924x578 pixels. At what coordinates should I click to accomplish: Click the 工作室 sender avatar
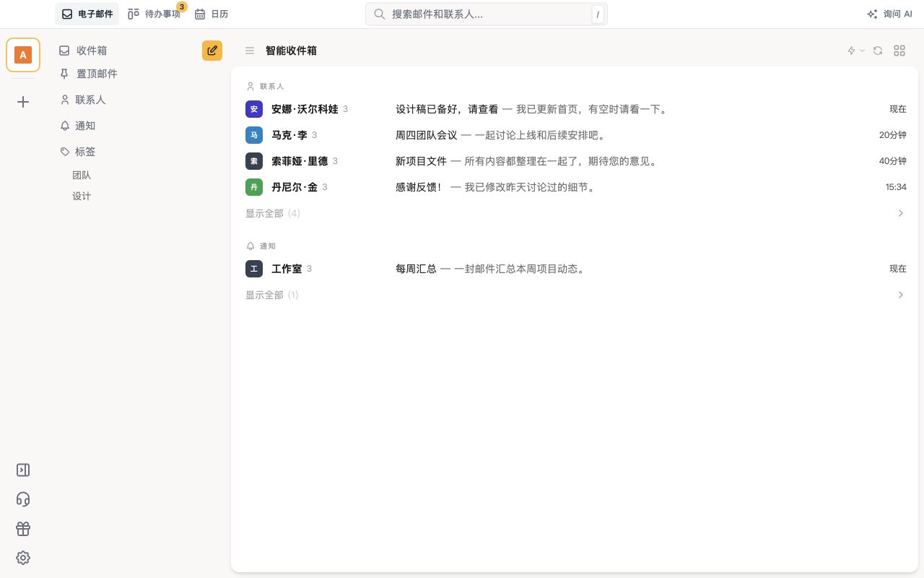tap(254, 269)
